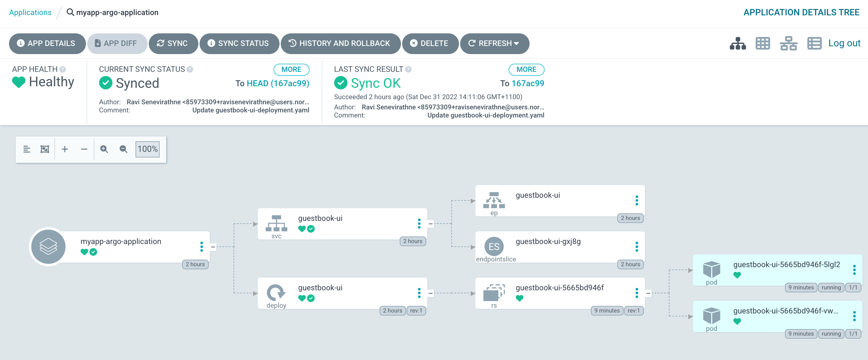Open kebab menu for guestbook-ui-gxj8g endpointslice
The width and height of the screenshot is (868, 360).
pos(637,247)
